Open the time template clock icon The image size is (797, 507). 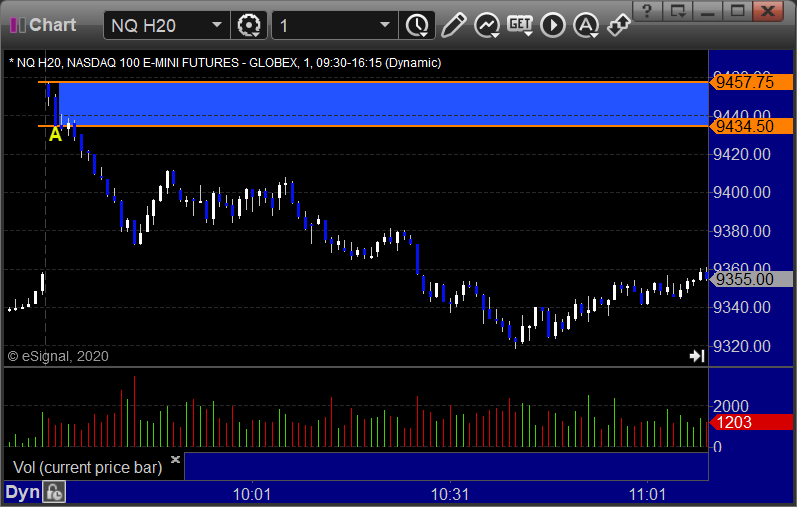(x=417, y=25)
